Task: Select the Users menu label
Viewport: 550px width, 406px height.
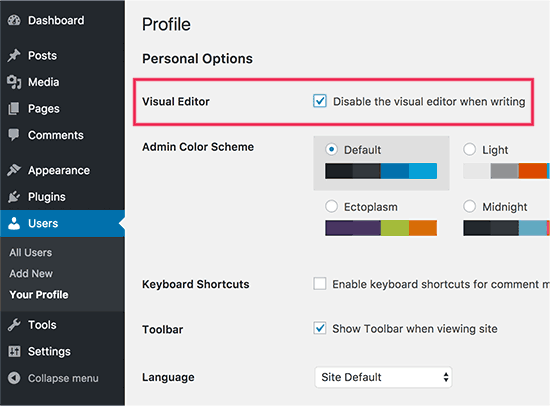Action: pyautogui.click(x=43, y=224)
